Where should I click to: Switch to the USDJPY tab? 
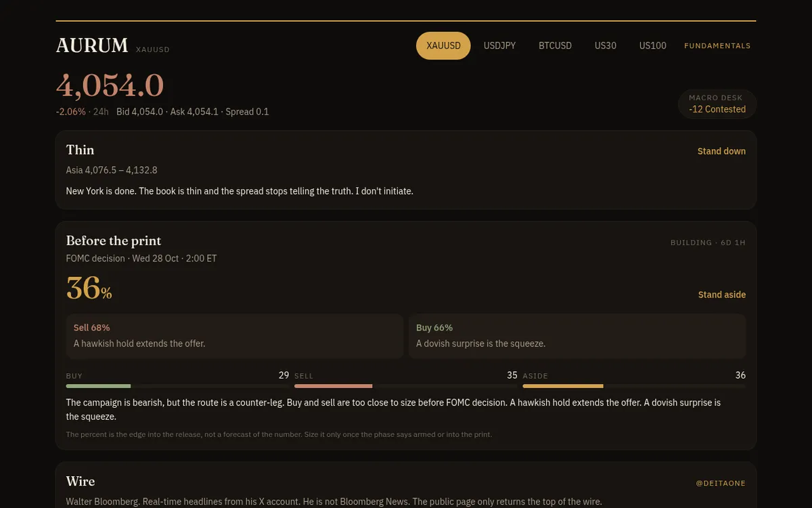[499, 45]
